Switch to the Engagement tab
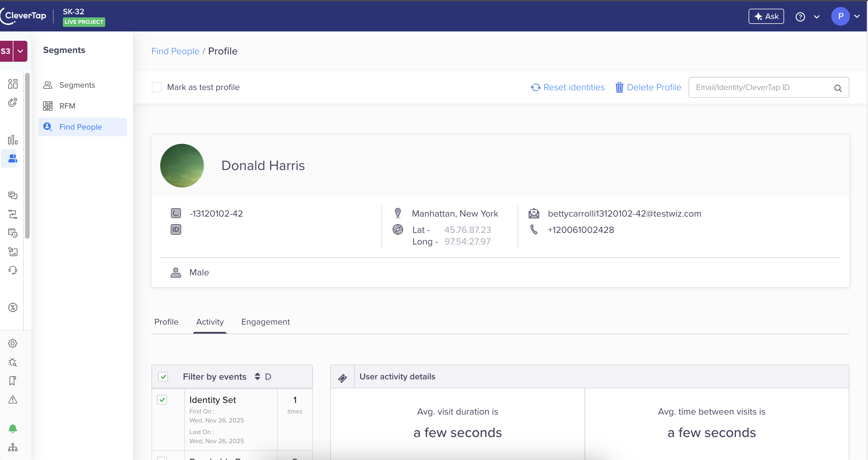868x460 pixels. click(x=265, y=322)
